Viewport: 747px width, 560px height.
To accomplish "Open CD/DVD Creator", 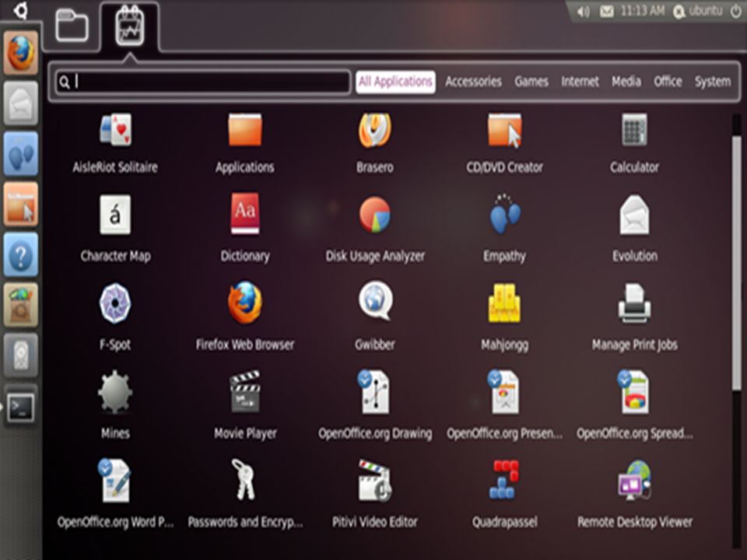I will click(504, 130).
